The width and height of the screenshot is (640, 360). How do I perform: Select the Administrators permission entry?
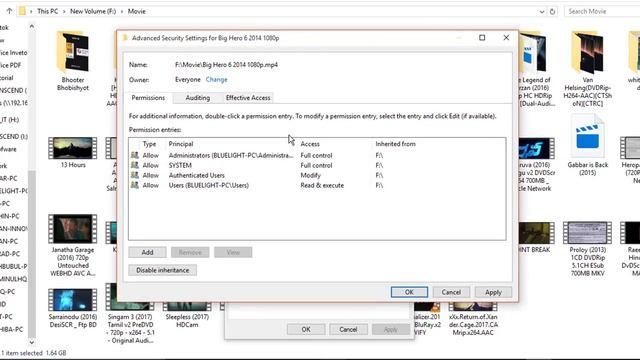click(317, 156)
